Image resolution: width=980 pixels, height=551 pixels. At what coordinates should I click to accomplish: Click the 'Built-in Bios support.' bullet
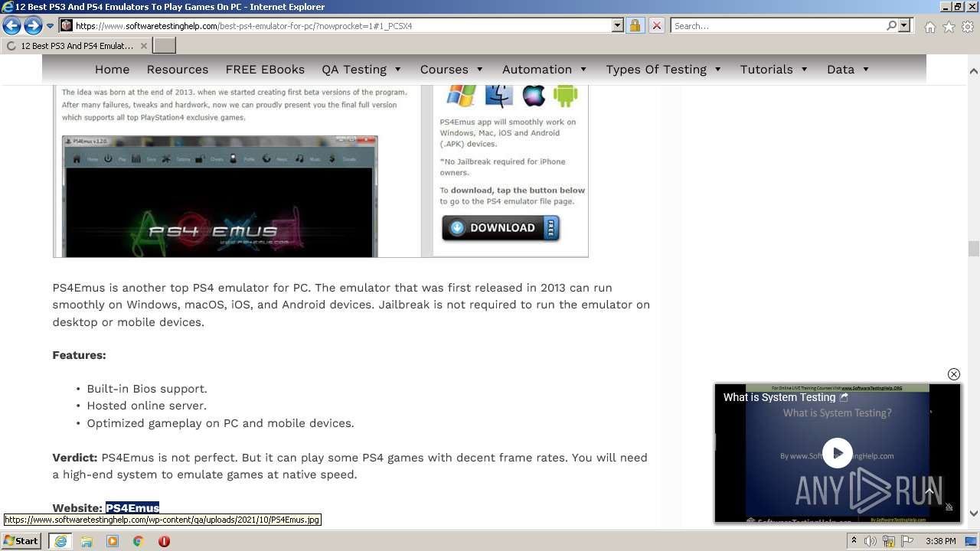click(x=147, y=389)
